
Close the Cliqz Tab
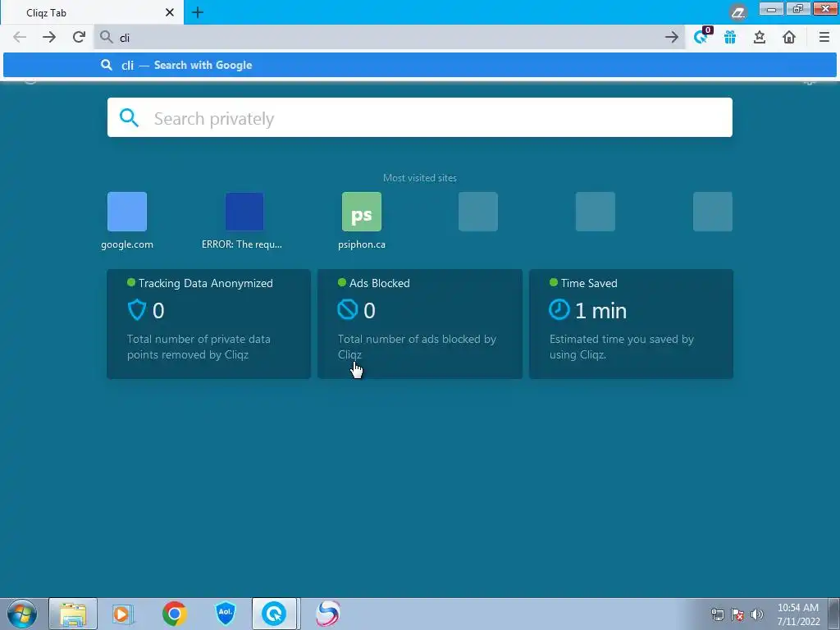click(x=170, y=12)
